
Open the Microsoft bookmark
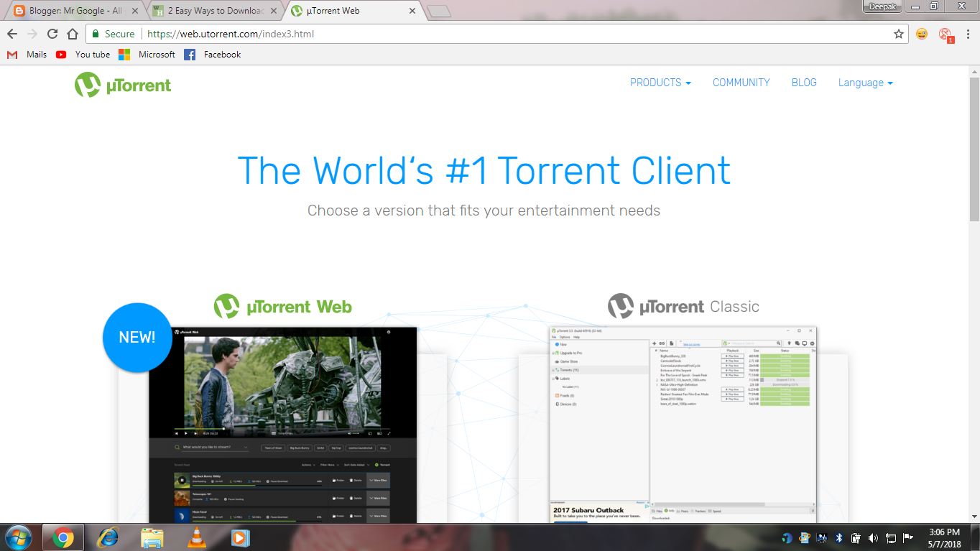point(147,55)
